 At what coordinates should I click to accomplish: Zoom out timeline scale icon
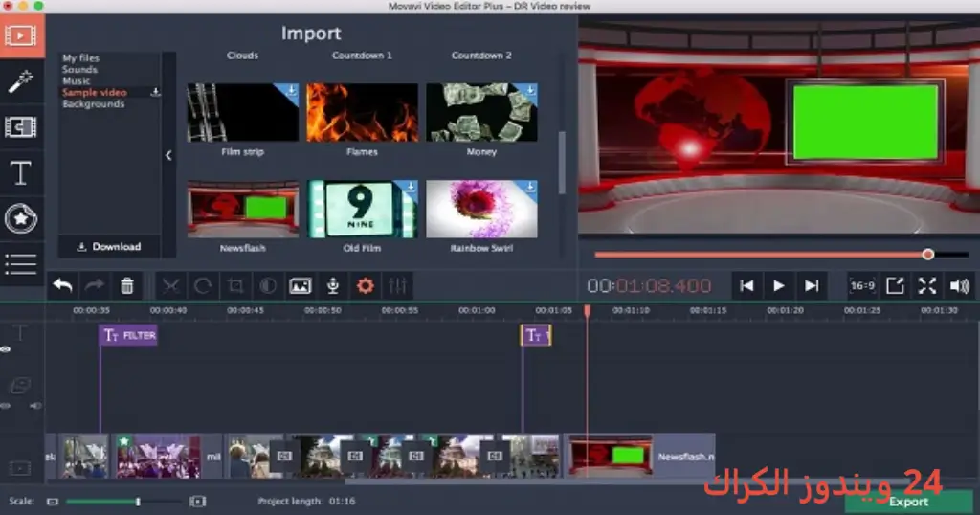[x=53, y=502]
